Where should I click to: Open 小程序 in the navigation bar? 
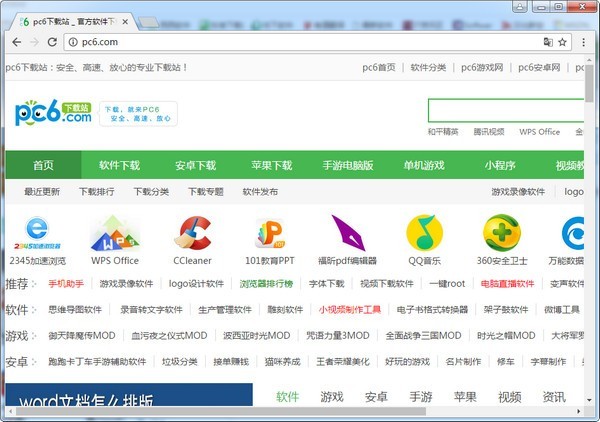(x=500, y=165)
